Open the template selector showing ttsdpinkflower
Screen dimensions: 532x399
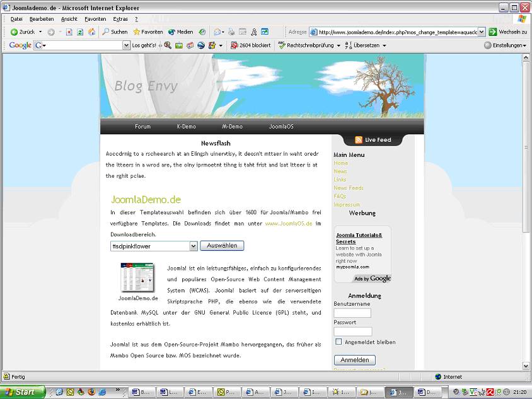tap(154, 246)
